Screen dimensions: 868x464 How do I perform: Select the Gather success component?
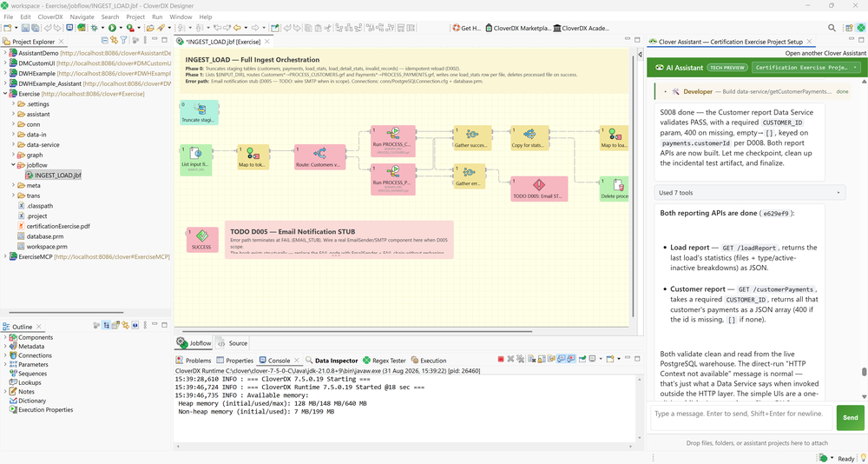pyautogui.click(x=472, y=138)
